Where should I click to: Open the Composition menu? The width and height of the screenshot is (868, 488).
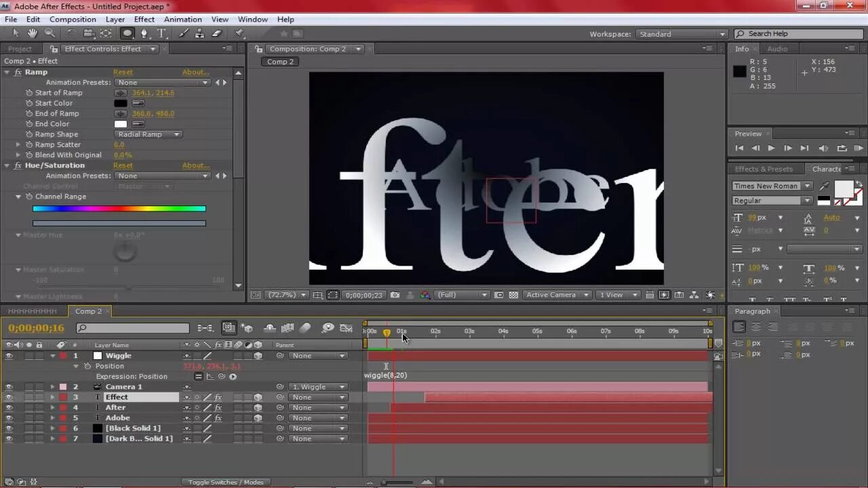click(x=73, y=20)
